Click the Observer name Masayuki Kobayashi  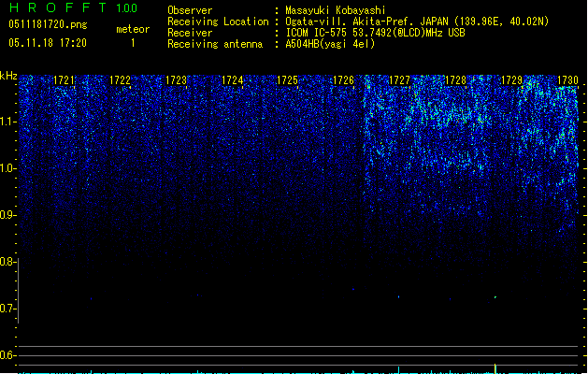pyautogui.click(x=336, y=10)
